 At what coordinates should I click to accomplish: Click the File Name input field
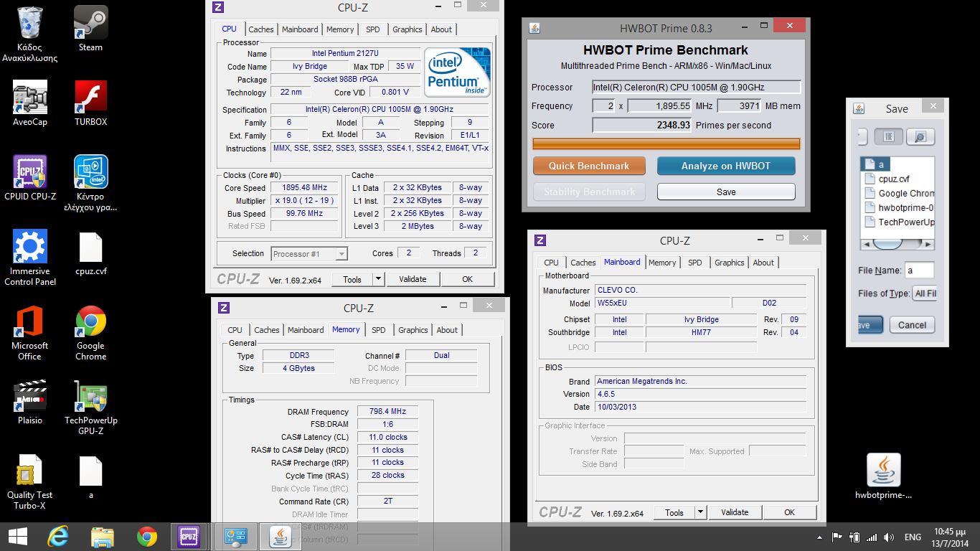point(919,270)
